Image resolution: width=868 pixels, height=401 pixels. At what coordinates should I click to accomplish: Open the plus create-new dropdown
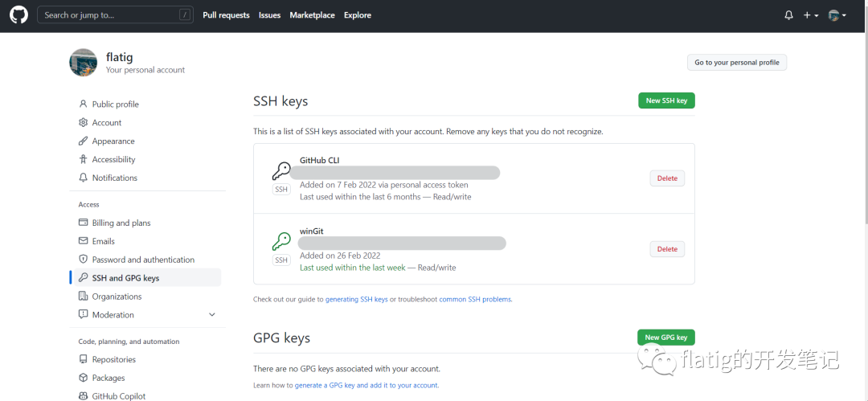click(x=810, y=15)
